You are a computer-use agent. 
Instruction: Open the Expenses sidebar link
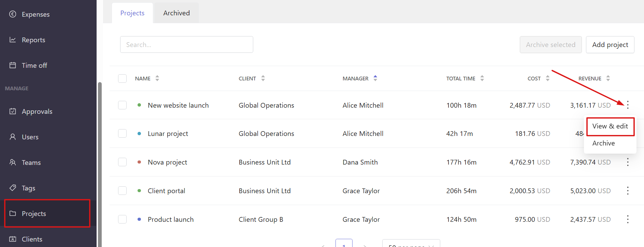[x=36, y=14]
